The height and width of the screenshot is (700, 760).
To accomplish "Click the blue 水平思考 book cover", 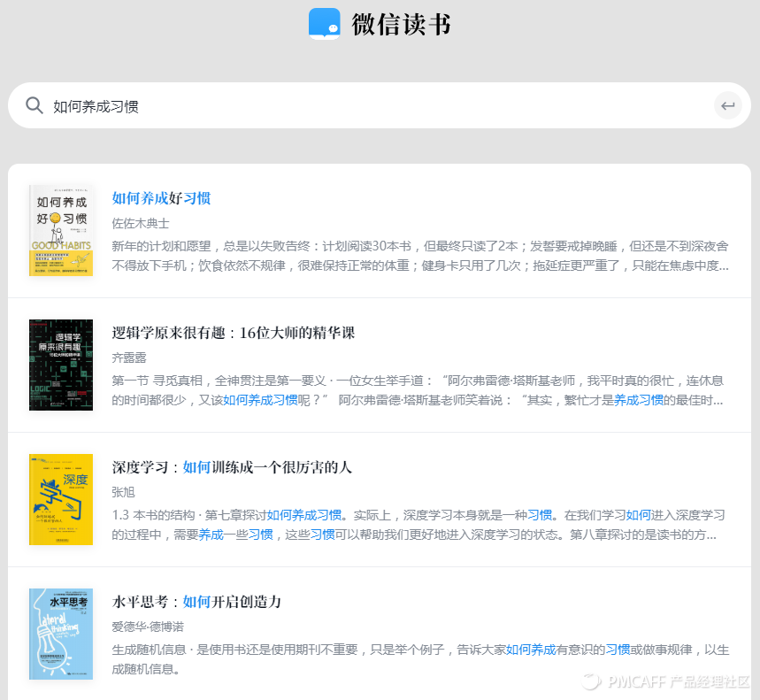I will tap(61, 635).
